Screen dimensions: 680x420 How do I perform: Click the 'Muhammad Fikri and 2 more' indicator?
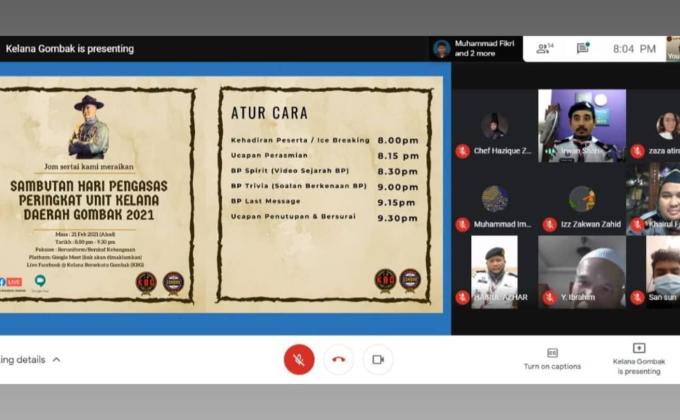click(x=476, y=48)
